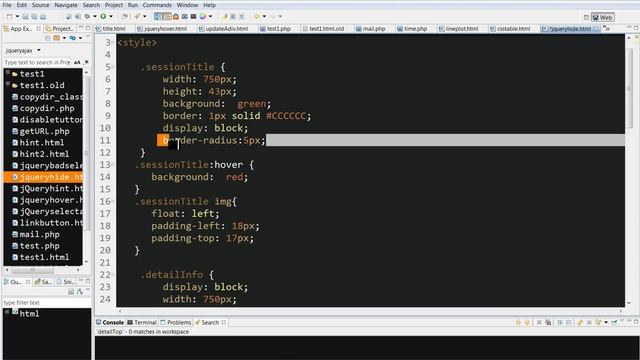This screenshot has width=640, height=360.
Task: Collapse the .sessionTitle block at line 5
Action: pos(113,67)
